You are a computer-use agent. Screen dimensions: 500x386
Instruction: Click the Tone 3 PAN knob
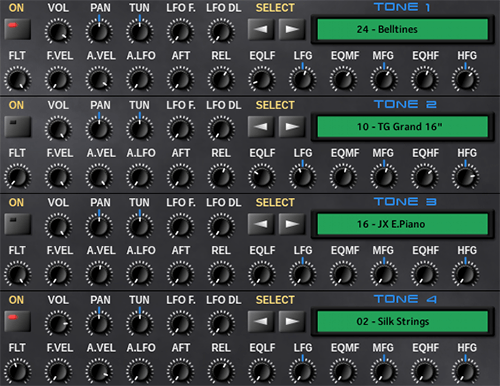click(x=99, y=226)
